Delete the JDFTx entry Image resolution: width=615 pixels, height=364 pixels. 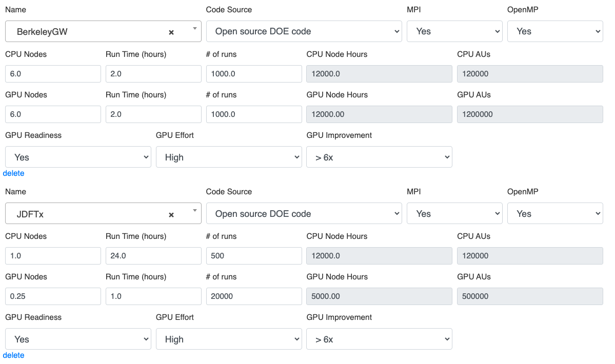(x=14, y=355)
